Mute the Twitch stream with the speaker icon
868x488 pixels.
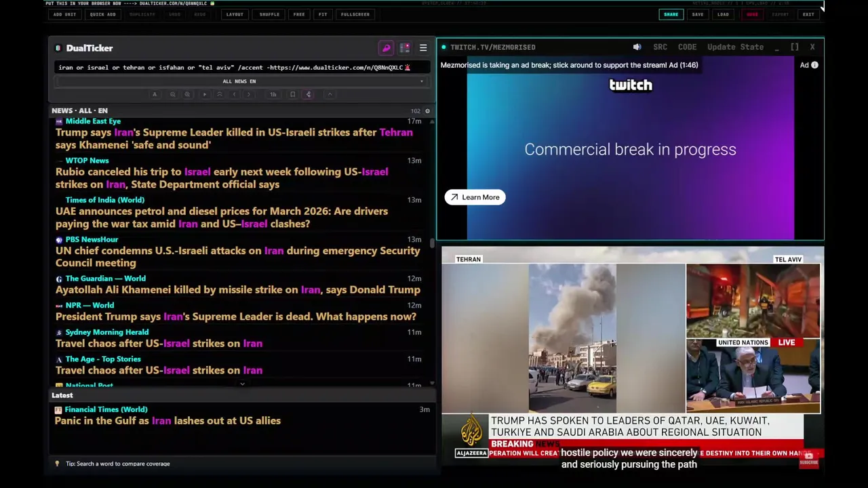point(637,47)
